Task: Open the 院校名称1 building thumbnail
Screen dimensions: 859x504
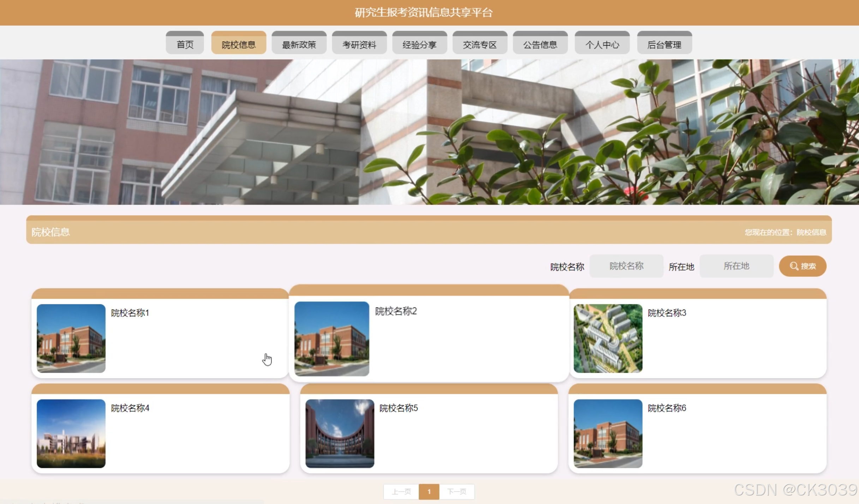Action: pyautogui.click(x=71, y=338)
